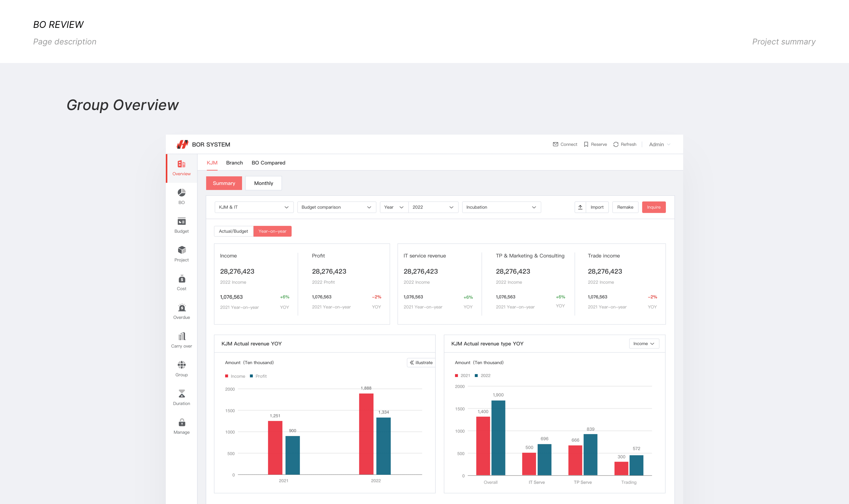Open the Carry over building icon
The height and width of the screenshot is (504, 849).
click(182, 336)
